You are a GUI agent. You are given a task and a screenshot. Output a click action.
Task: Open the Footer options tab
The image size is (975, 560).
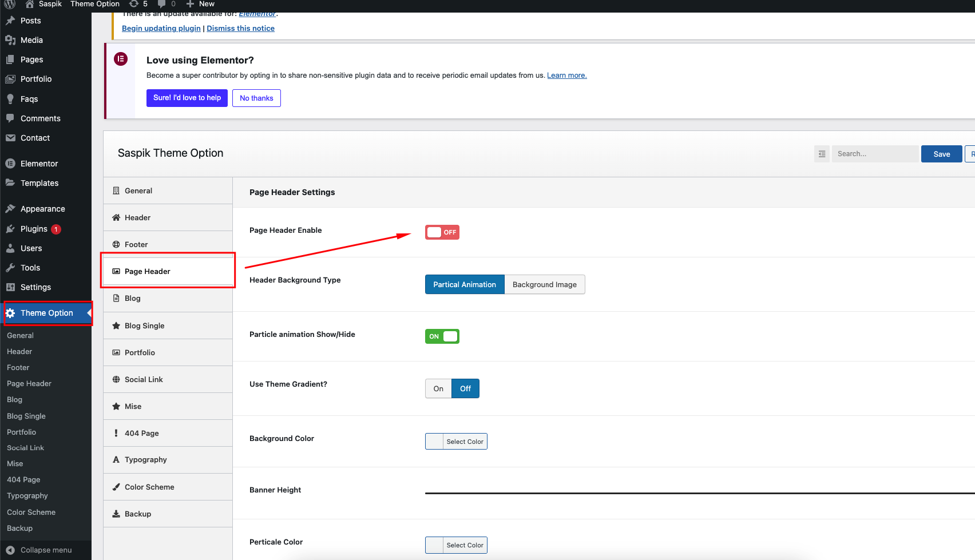click(x=168, y=244)
